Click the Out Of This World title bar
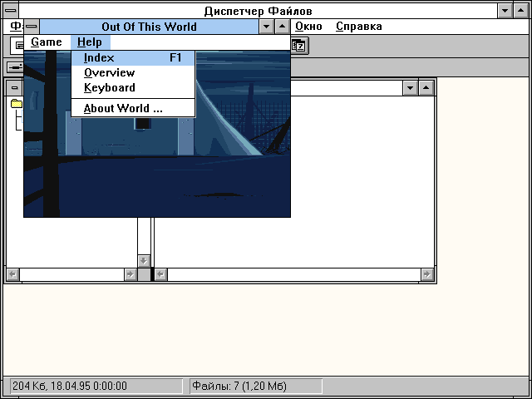532x399 pixels. click(150, 27)
